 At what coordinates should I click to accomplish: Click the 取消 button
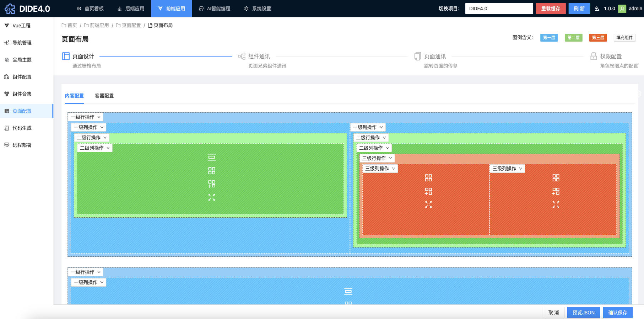(x=553, y=313)
